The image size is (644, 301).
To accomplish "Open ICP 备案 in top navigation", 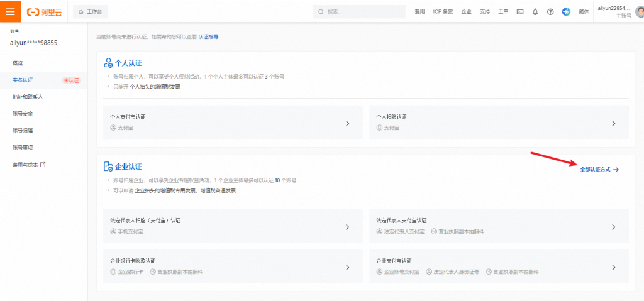I will [x=443, y=12].
